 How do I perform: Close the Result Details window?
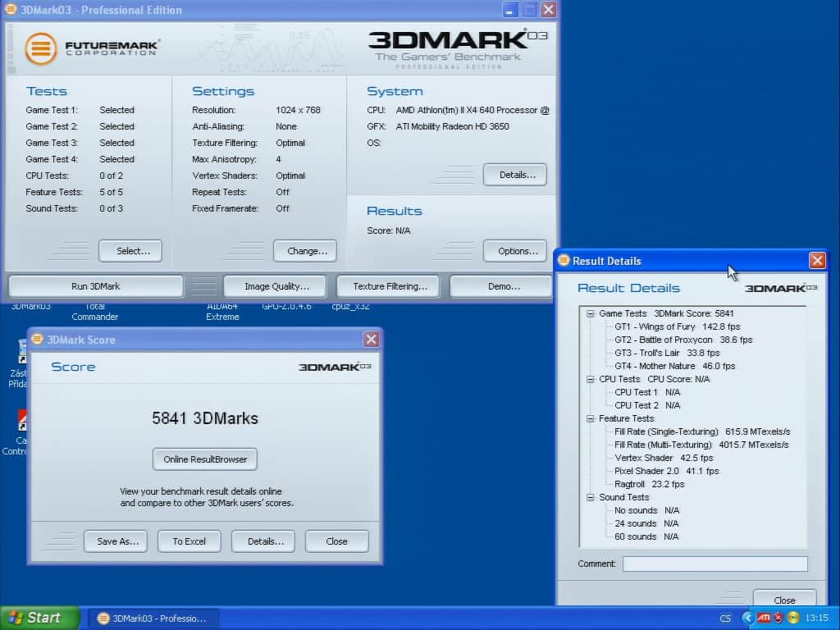(x=817, y=260)
